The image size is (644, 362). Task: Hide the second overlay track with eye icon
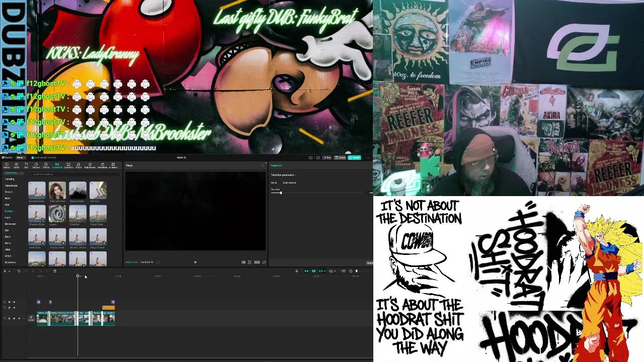14,308
